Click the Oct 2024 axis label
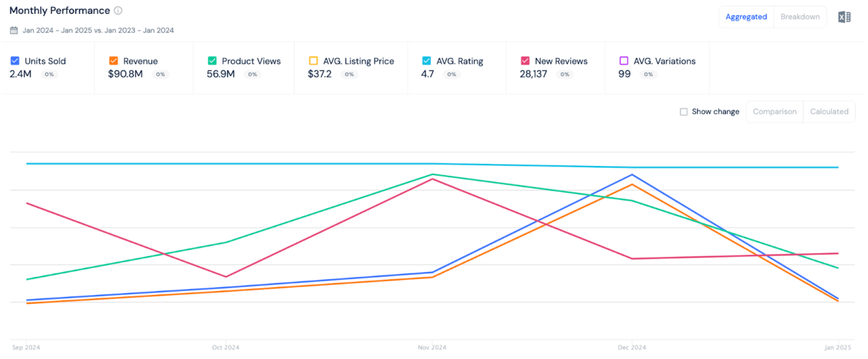 point(225,347)
